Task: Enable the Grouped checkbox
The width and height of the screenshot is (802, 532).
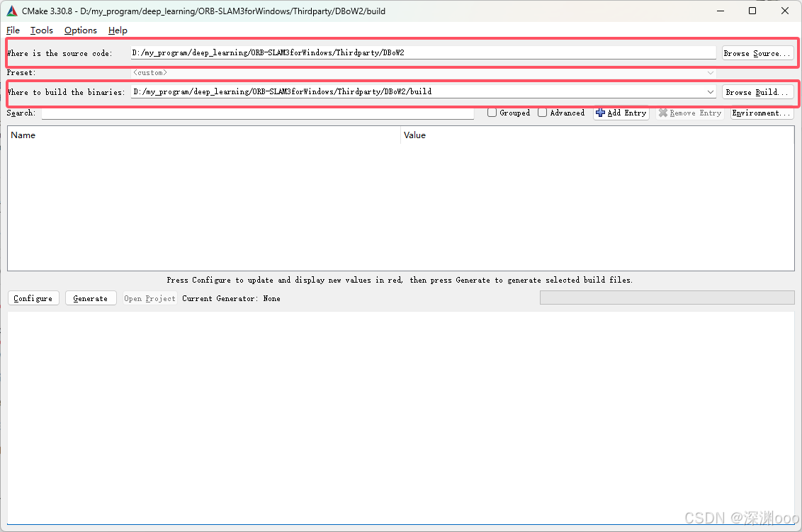Action: tap(492, 113)
